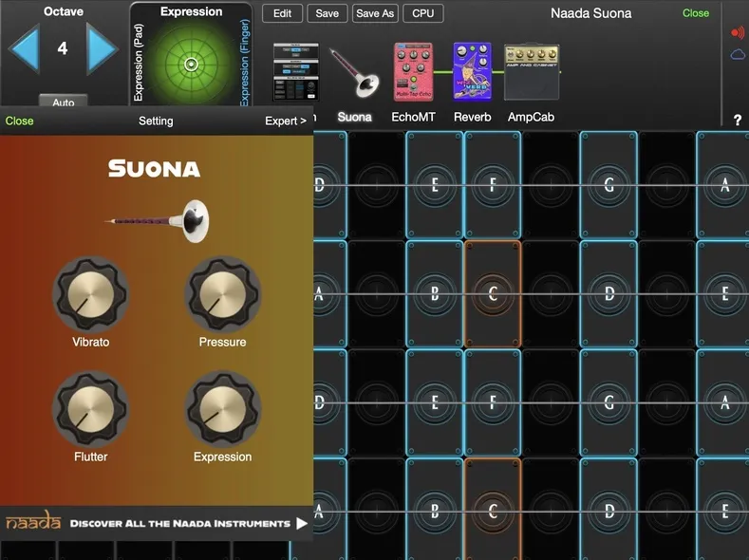
Task: Click the Naada logo
Action: [33, 521]
